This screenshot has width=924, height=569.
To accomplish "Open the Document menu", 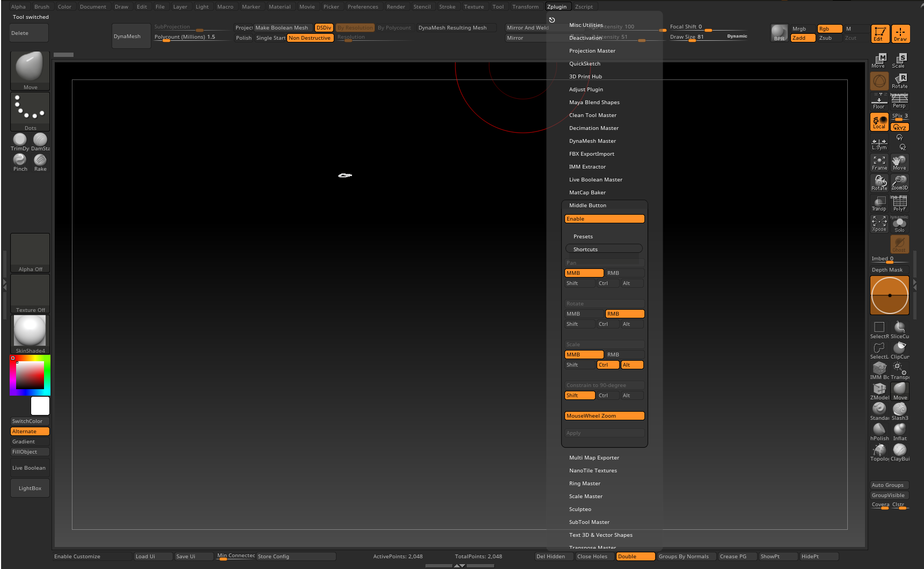I will [93, 7].
